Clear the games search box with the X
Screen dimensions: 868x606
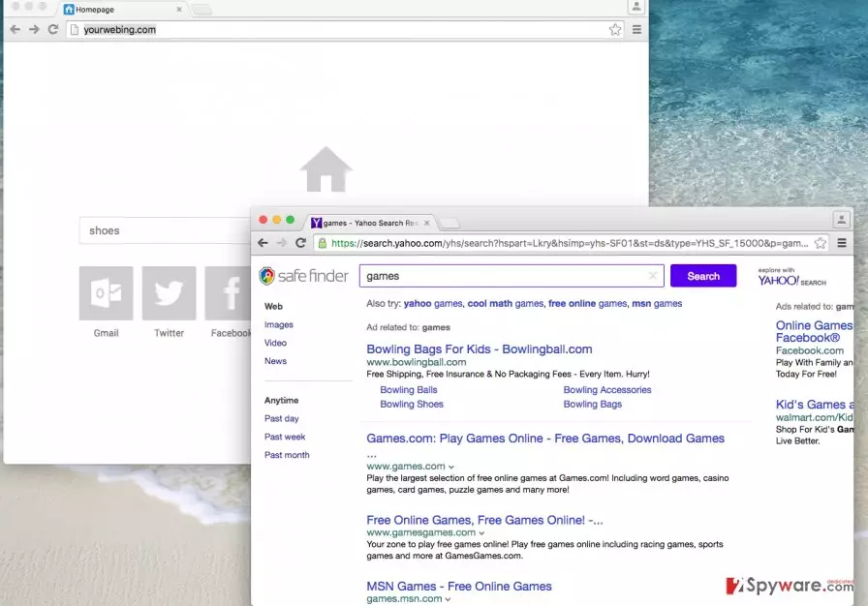tap(653, 275)
